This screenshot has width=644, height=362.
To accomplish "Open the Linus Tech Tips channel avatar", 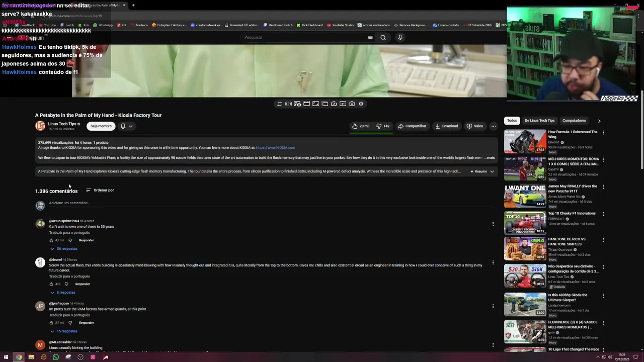I will tap(40, 126).
